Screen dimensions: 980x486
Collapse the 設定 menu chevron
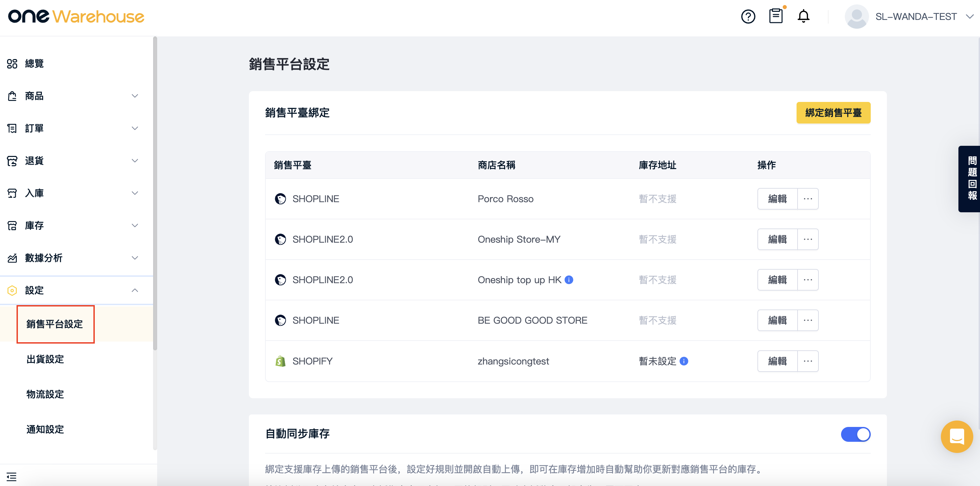point(135,290)
